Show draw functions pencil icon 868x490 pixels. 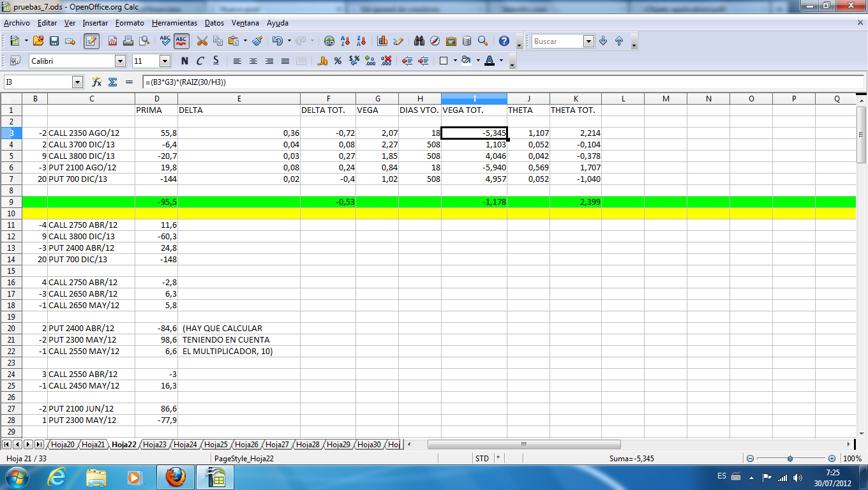398,41
